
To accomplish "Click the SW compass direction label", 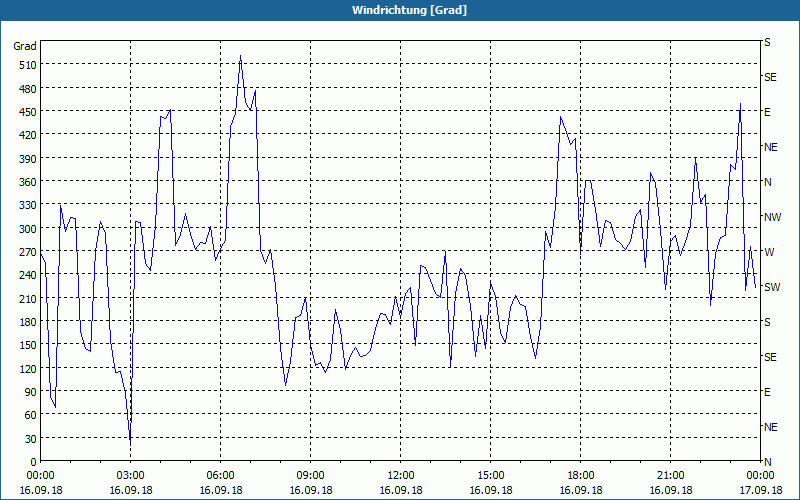I will 772,287.
